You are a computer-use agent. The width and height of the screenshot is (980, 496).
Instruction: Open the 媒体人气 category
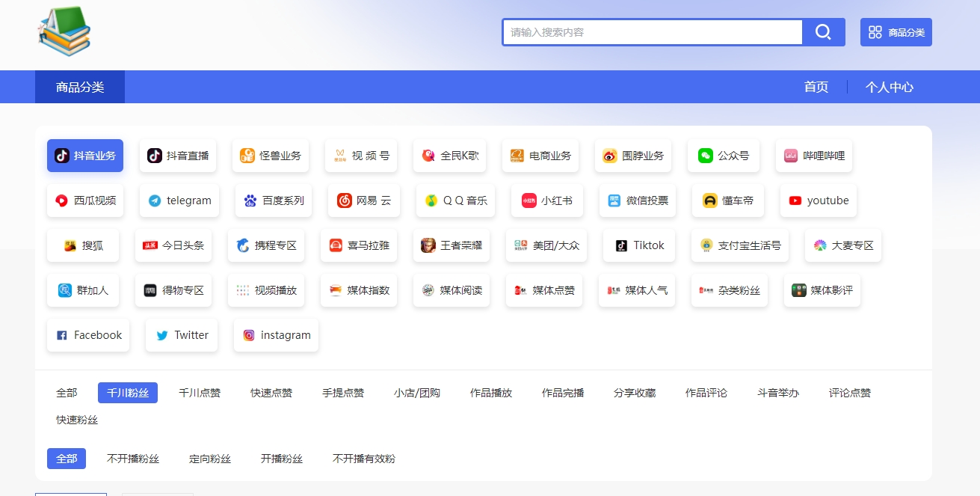pyautogui.click(x=637, y=290)
